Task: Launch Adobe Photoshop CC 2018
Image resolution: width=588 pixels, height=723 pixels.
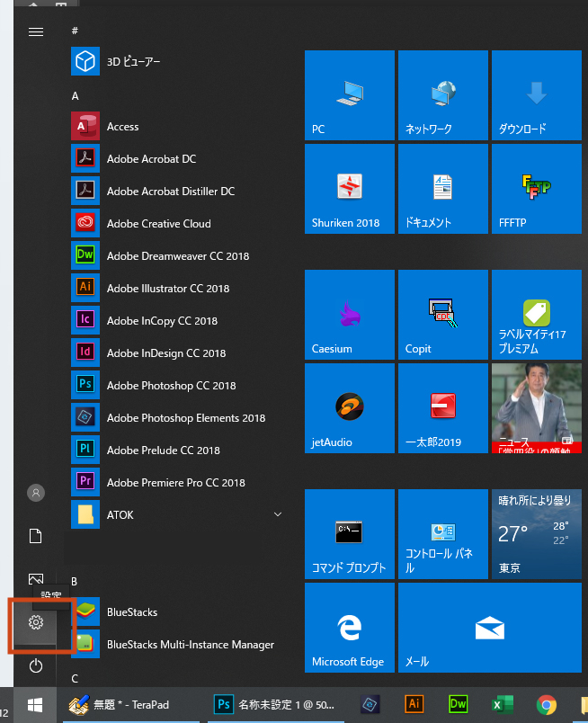Action: (x=177, y=385)
